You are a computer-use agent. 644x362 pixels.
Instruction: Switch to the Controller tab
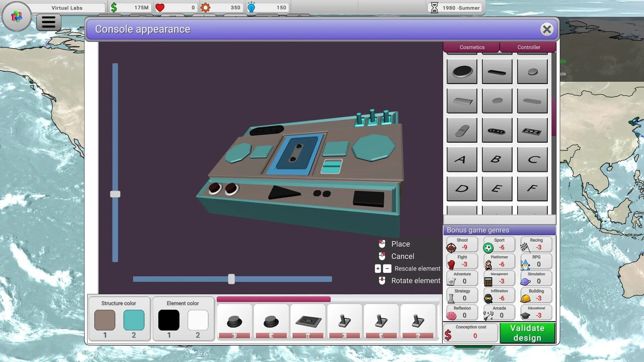[x=529, y=47]
